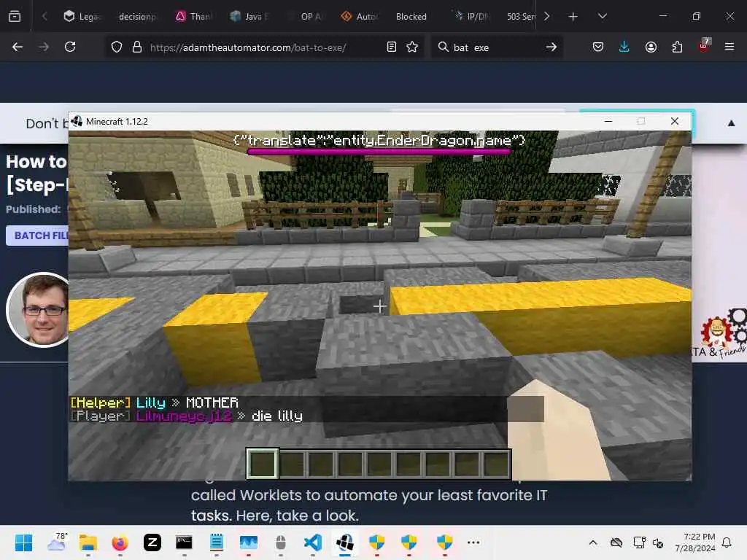747x560 pixels.
Task: Open Notepad from the taskbar
Action: tap(216, 542)
